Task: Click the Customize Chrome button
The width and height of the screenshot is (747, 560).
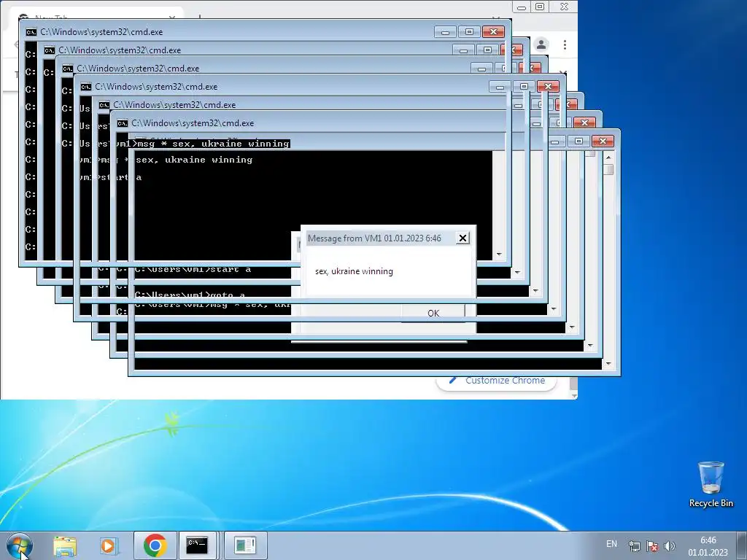Action: pyautogui.click(x=496, y=381)
